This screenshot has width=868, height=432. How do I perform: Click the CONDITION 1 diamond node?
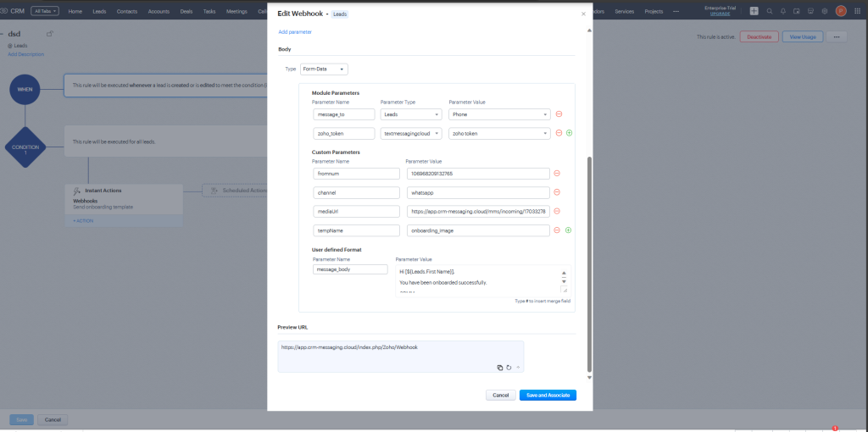click(x=25, y=147)
